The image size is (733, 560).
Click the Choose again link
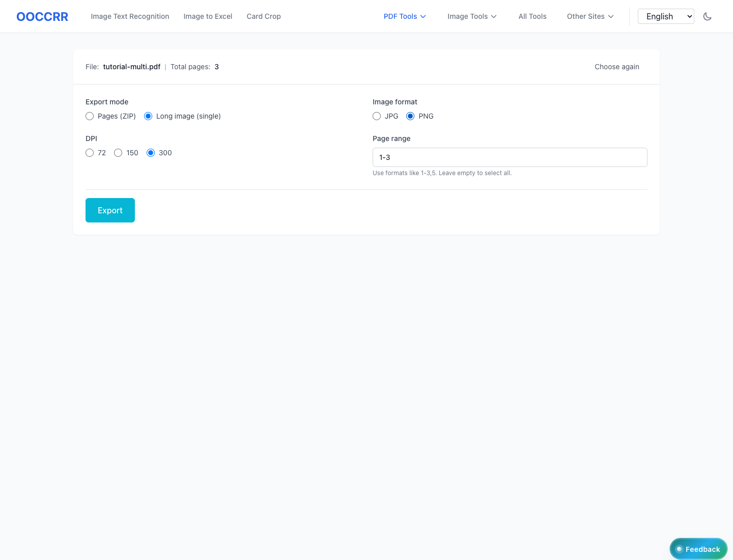pos(616,67)
